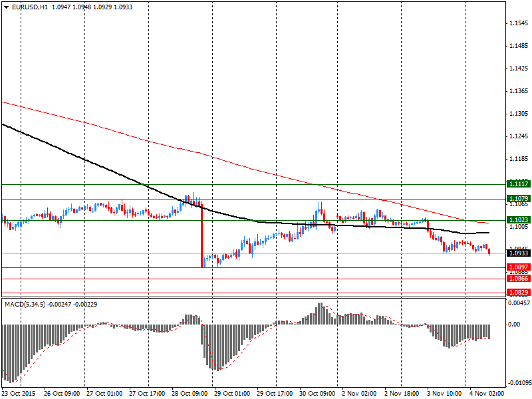The width and height of the screenshot is (532, 399).
Task: Select the 1.1023 green level label
Action: pos(519,220)
